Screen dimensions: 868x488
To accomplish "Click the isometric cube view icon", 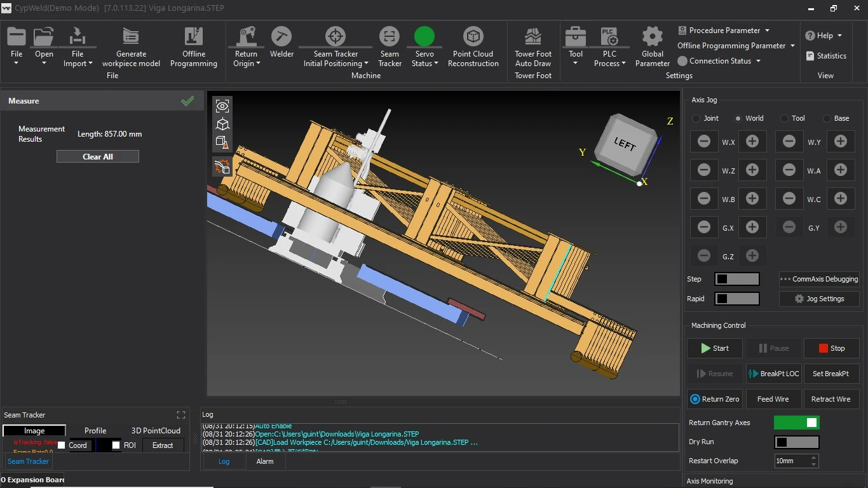I will [x=222, y=124].
